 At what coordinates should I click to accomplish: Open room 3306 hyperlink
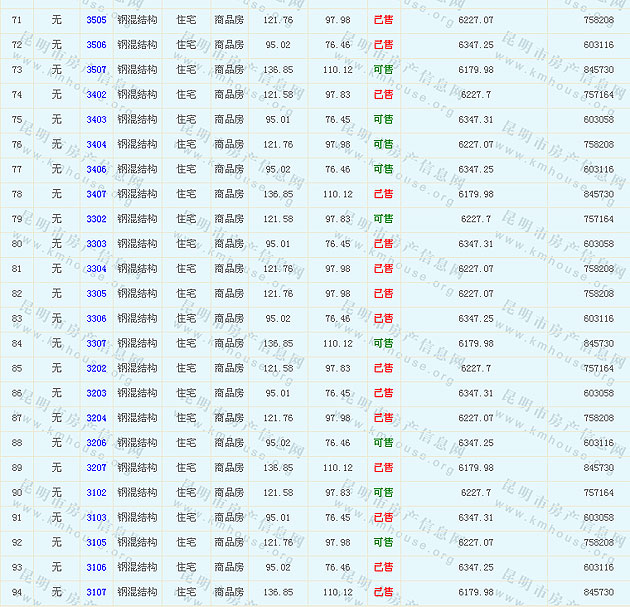coord(96,319)
